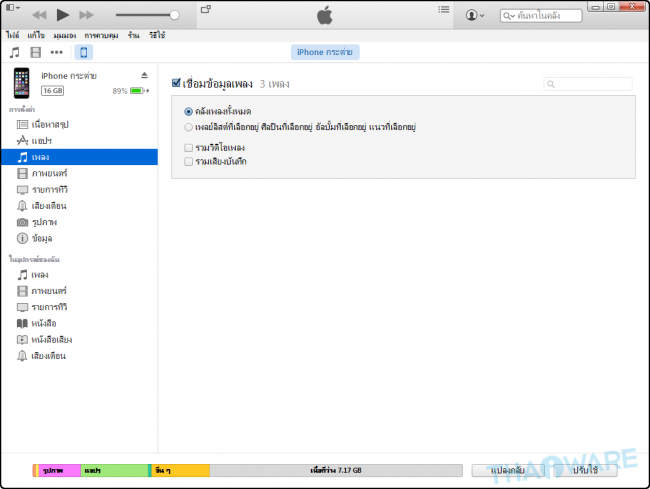This screenshot has width=650, height=489.
Task: Toggle เชื่อมข้อมูลเพลง sync checkbox
Action: pyautogui.click(x=176, y=83)
